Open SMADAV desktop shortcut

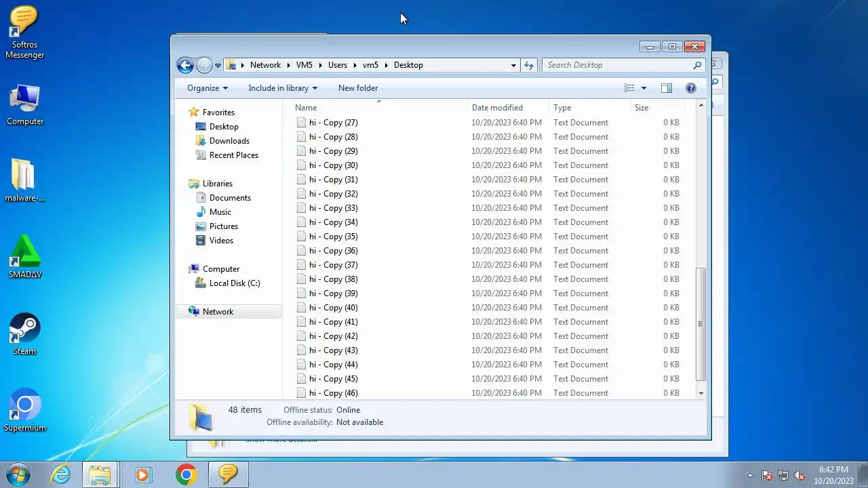click(25, 257)
